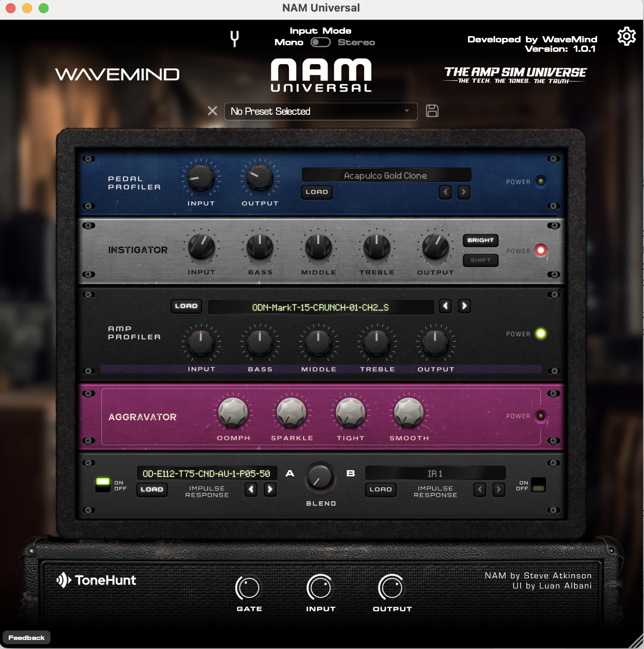
Task: Load a model into Pedal Profiler
Action: click(x=317, y=192)
